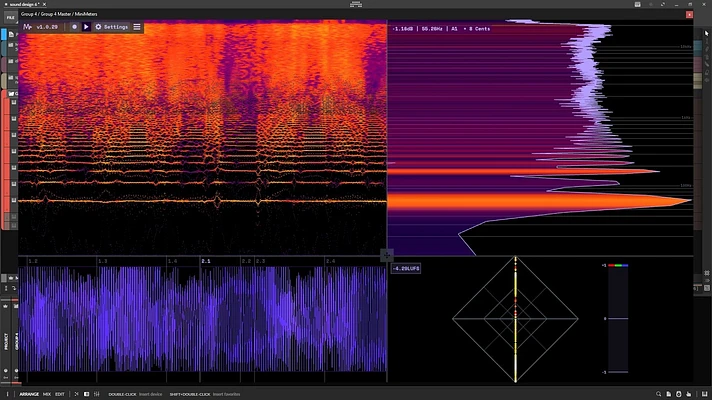712x400 pixels.
Task: Click timeline marker 1.2 above the waveform
Action: click(x=33, y=261)
